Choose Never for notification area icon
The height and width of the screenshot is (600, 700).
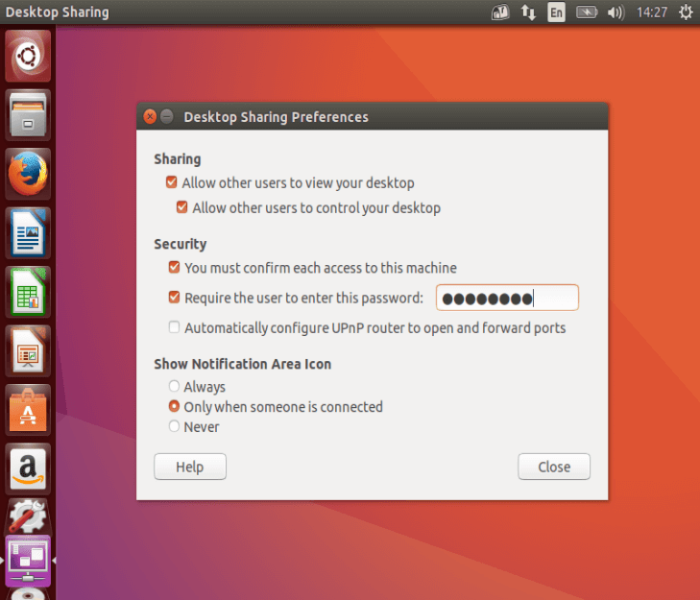pyautogui.click(x=174, y=427)
